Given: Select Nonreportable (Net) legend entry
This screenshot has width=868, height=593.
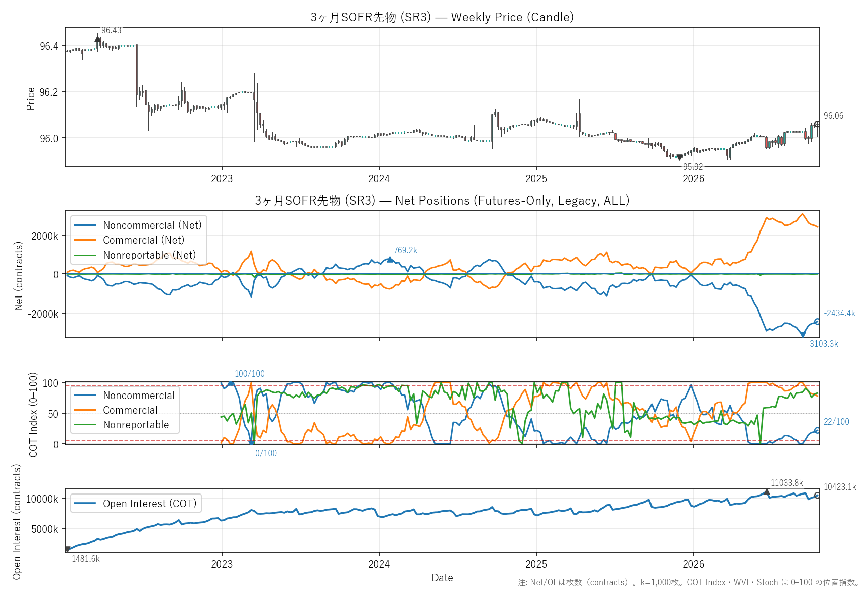Looking at the screenshot, I should (x=135, y=255).
